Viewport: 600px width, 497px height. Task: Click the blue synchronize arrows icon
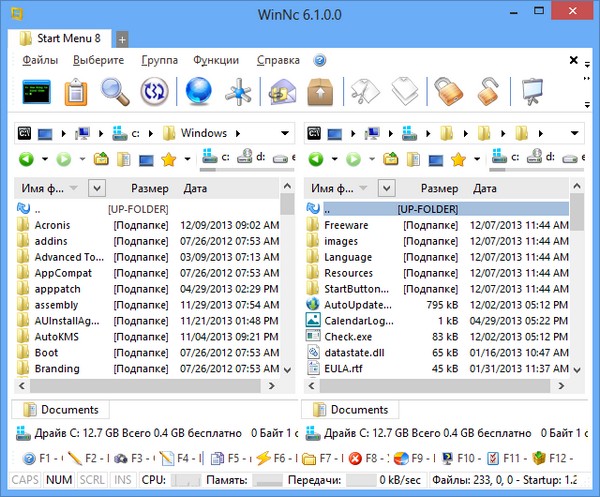click(x=154, y=92)
